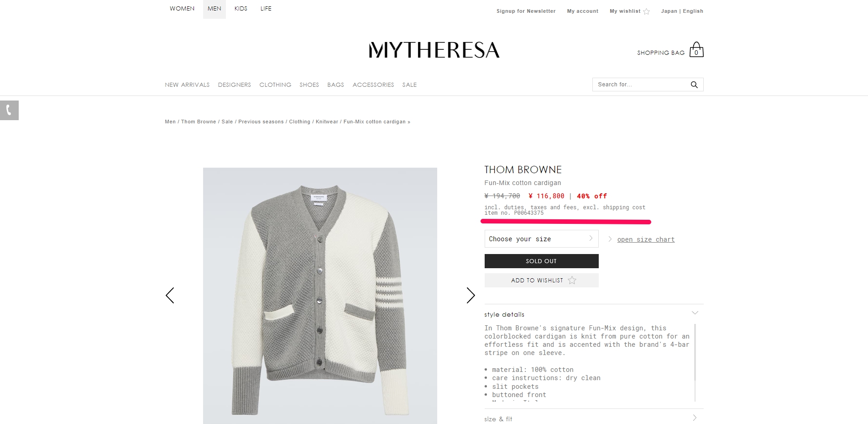Click the wishlist star next to My wishlist
The image size is (868, 424).
[646, 11]
